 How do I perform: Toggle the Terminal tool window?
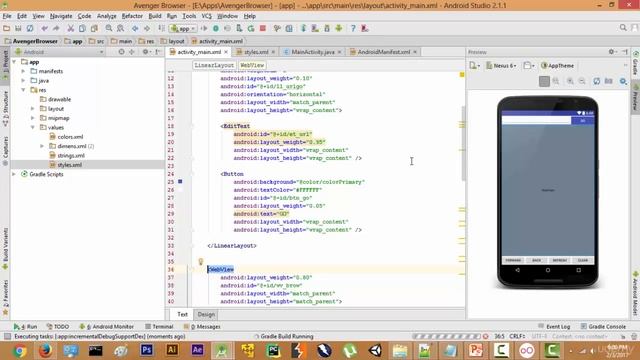point(159,327)
